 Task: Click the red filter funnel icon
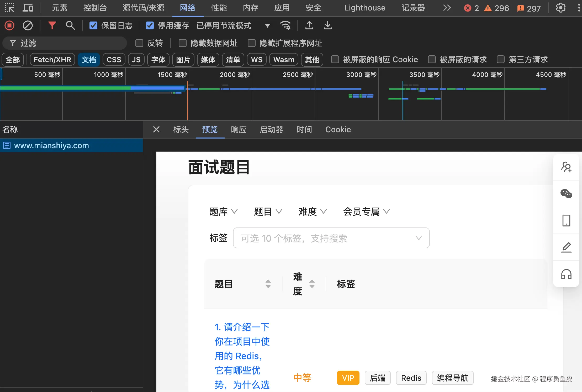point(52,25)
